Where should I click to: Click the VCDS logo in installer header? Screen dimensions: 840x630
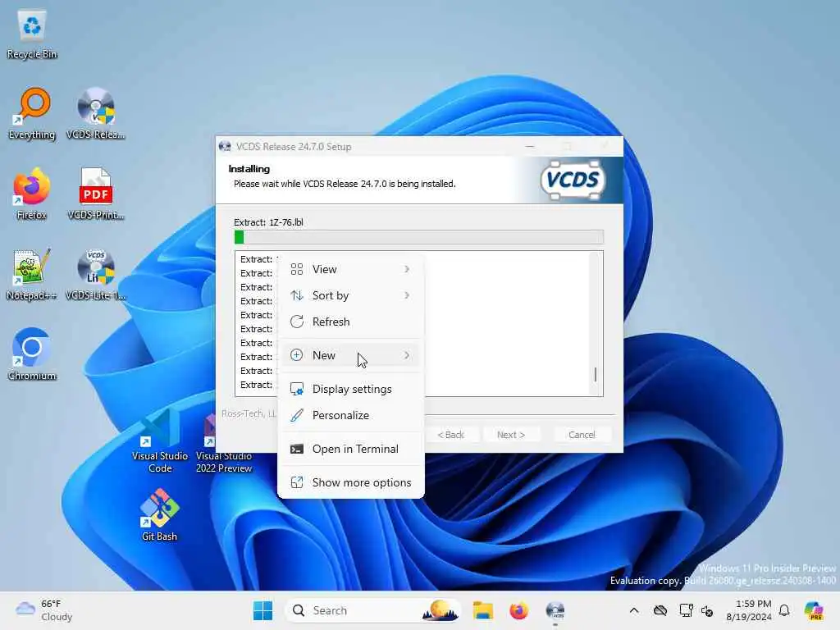click(x=573, y=180)
